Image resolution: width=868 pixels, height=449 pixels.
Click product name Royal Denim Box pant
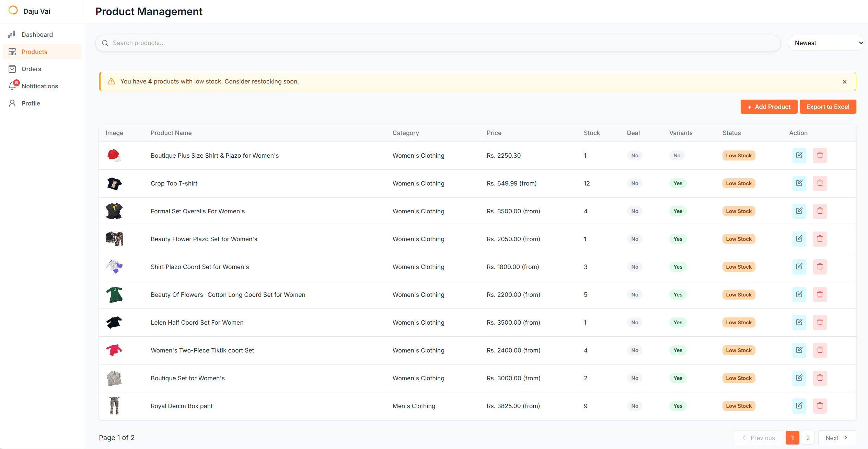(182, 406)
